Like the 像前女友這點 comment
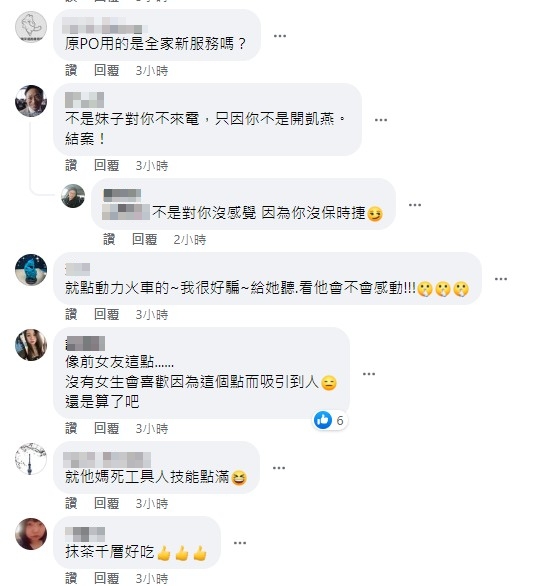Screen dimensions: 547x586 tap(71, 428)
